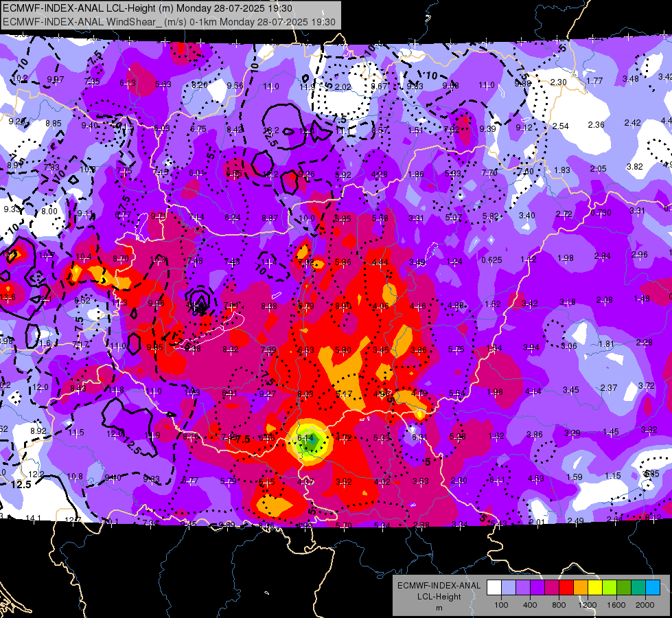This screenshot has width=672, height=618.
Task: Click the ECMWF-INDEX-ANAL label in the legend
Action: point(439,586)
